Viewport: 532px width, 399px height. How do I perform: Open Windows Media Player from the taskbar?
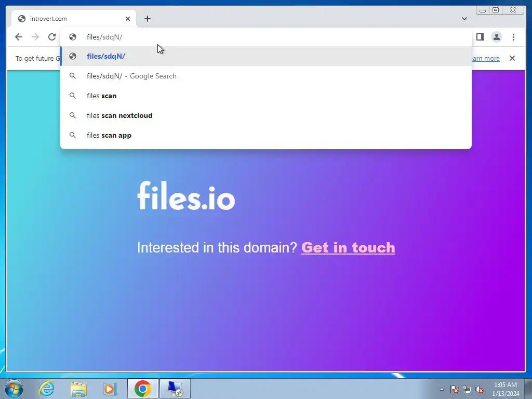[x=110, y=389]
